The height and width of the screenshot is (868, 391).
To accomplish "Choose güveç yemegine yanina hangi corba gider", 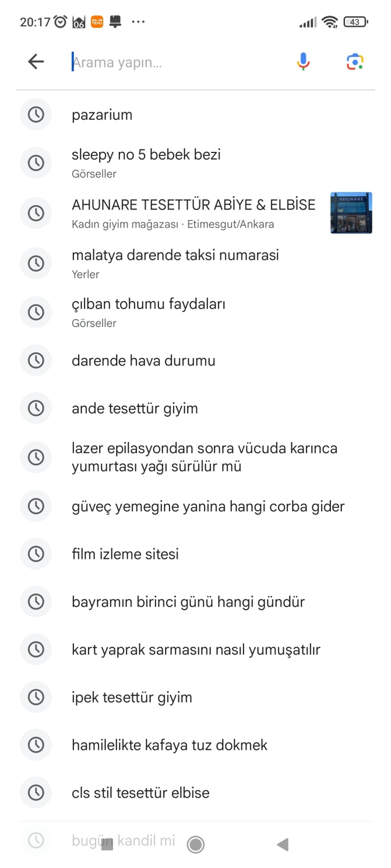I will click(x=195, y=506).
